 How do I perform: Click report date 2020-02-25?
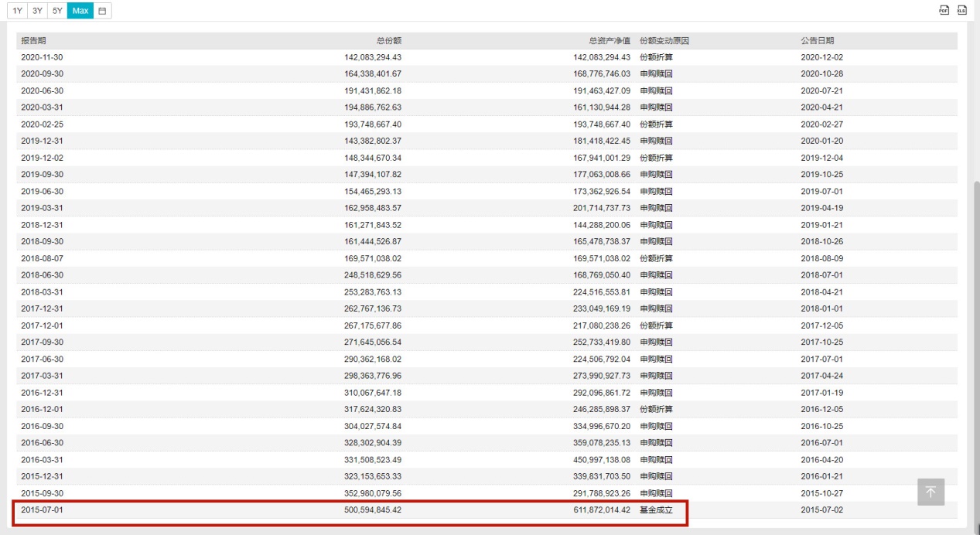coord(42,124)
